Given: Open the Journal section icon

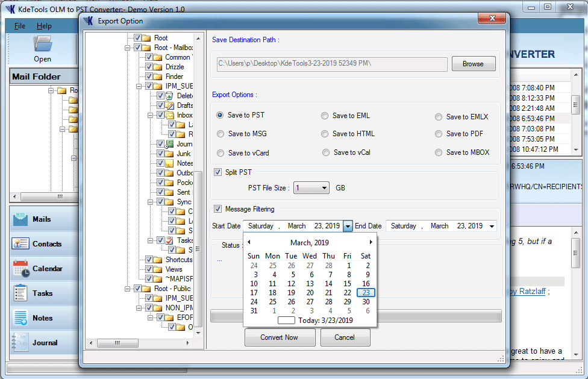Looking at the screenshot, I should [20, 342].
